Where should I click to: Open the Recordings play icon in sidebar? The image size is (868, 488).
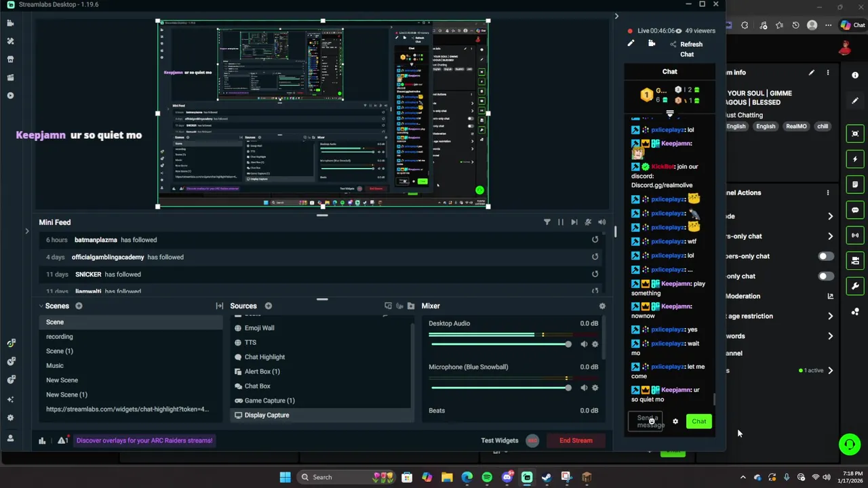click(x=10, y=96)
